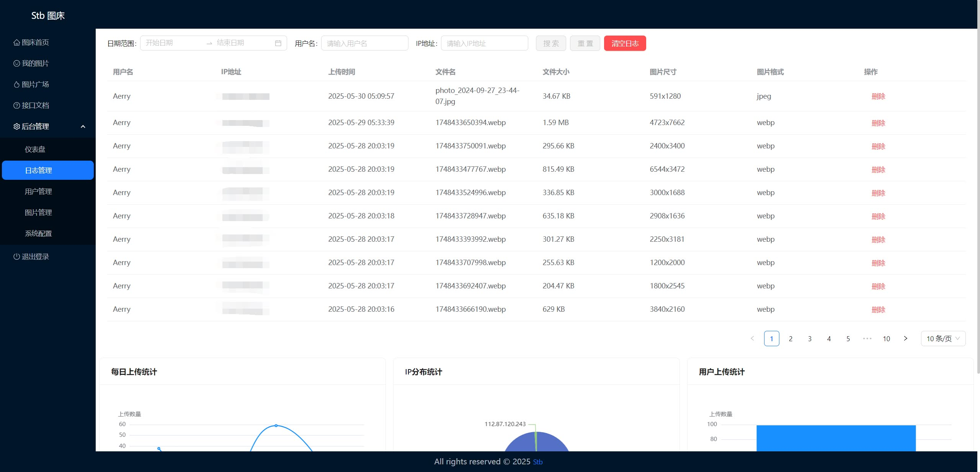Click the calendar icon in date range
The width and height of the screenshot is (980, 472).
(x=278, y=43)
